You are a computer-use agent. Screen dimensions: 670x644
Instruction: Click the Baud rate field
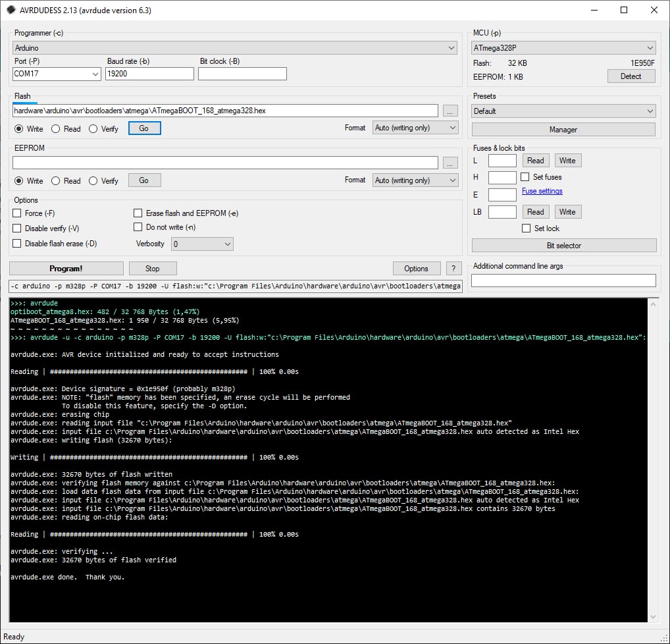[149, 74]
